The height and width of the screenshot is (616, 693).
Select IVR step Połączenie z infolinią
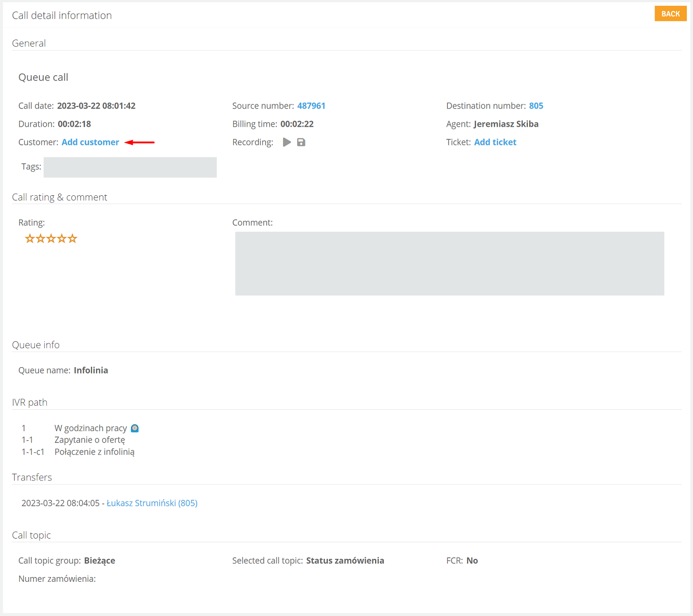click(x=95, y=452)
